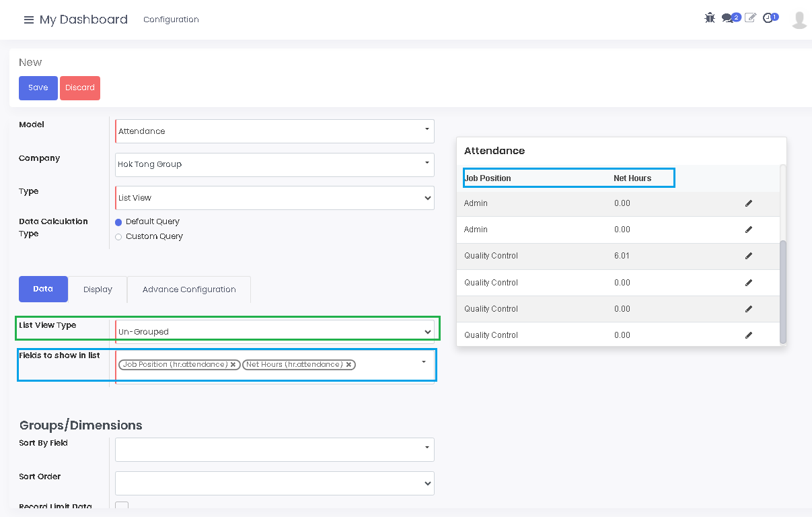Expand the Model Attendance dropdown
812x517 pixels.
[274, 131]
